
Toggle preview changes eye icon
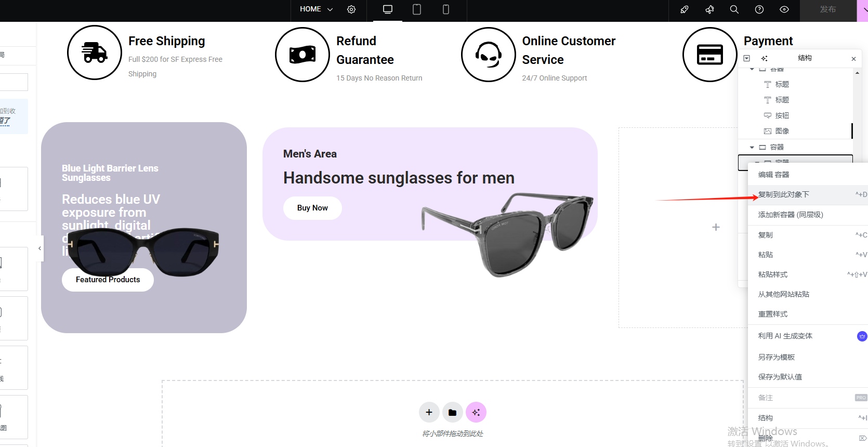[784, 9]
